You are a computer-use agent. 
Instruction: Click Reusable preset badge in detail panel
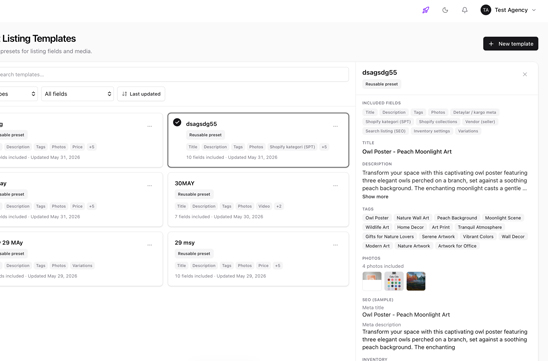(x=382, y=84)
